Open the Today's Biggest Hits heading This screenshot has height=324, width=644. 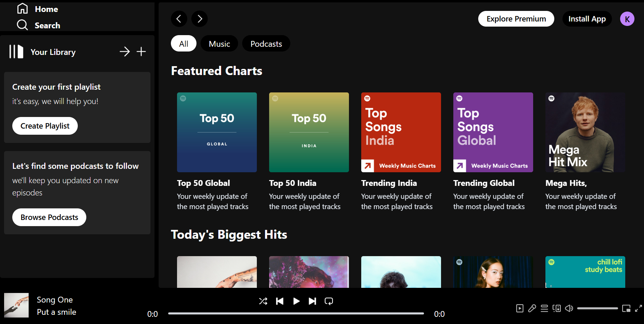229,235
